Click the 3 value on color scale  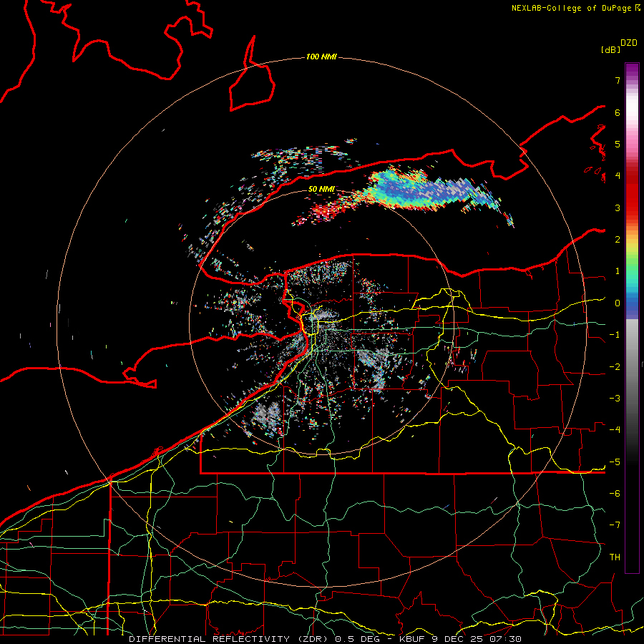click(618, 208)
